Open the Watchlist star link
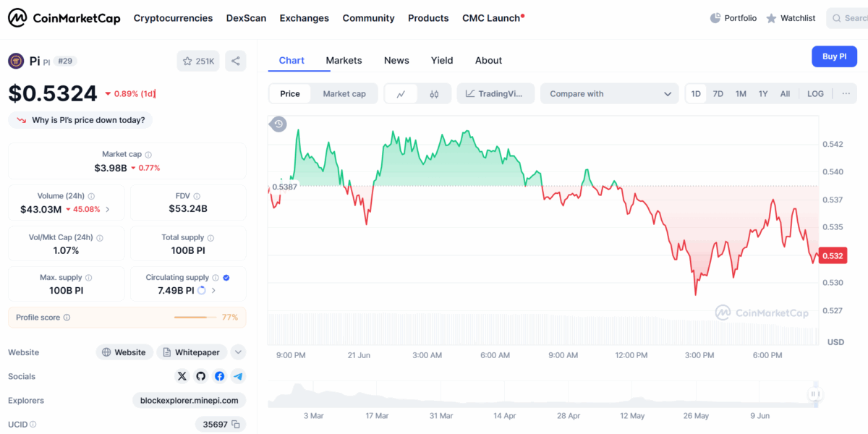Screen dimensions: 868x434 pos(791,18)
